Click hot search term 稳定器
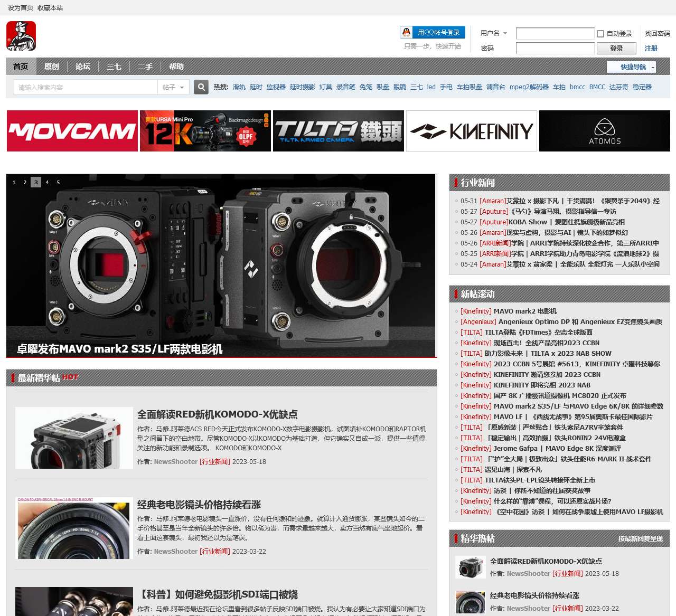676x616 pixels. click(x=642, y=87)
